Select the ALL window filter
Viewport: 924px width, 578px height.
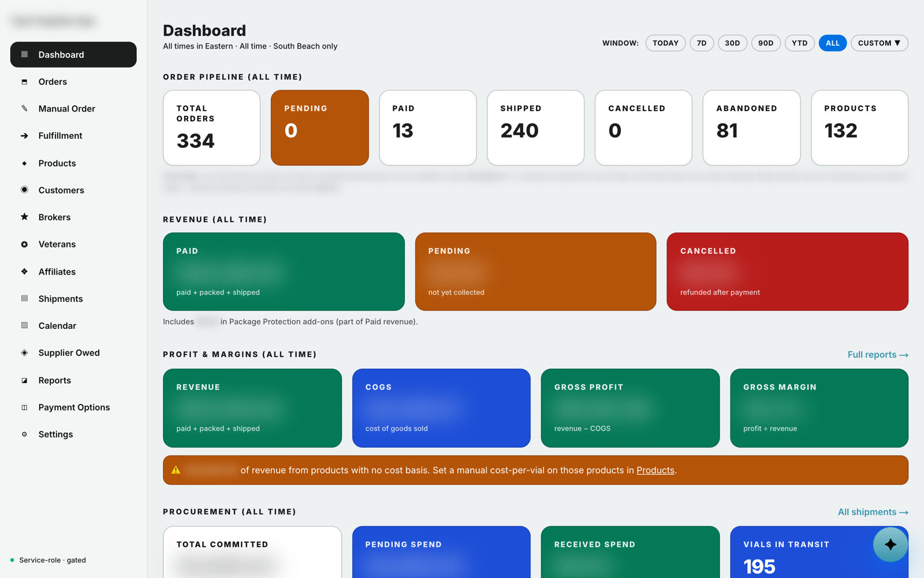pyautogui.click(x=833, y=43)
